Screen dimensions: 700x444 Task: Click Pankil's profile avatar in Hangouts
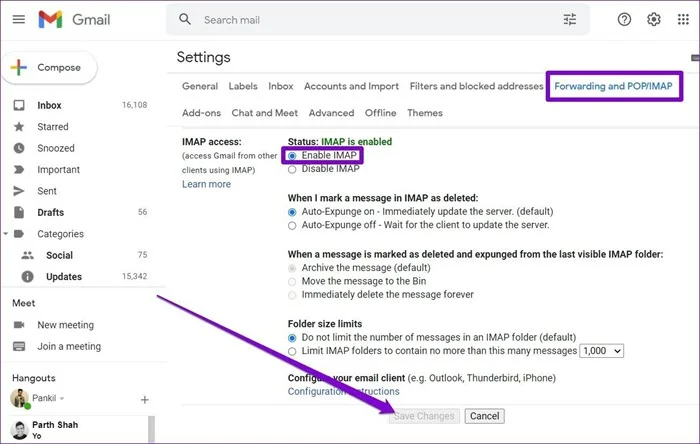pyautogui.click(x=19, y=398)
